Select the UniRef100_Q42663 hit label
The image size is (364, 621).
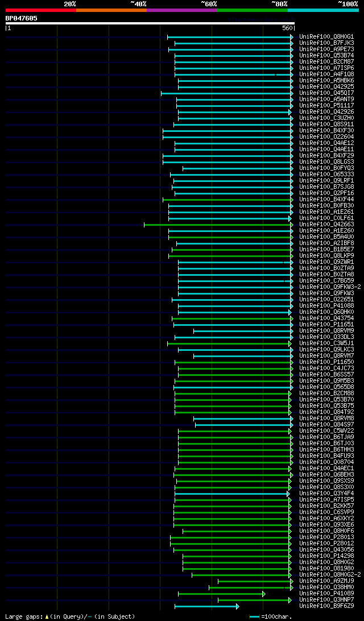(327, 225)
